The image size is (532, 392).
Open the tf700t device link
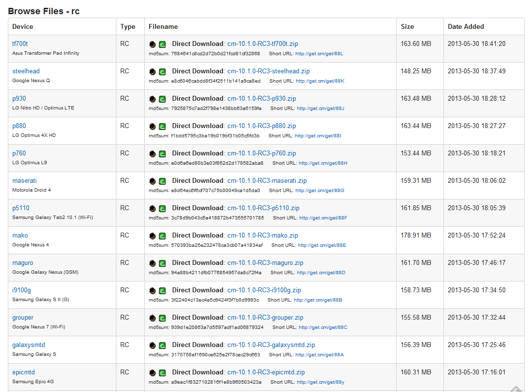20,44
